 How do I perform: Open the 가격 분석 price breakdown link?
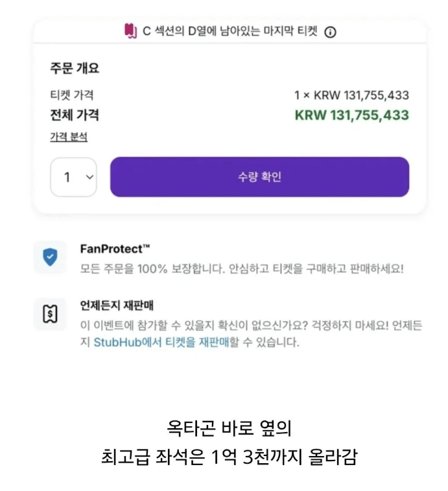pos(69,137)
